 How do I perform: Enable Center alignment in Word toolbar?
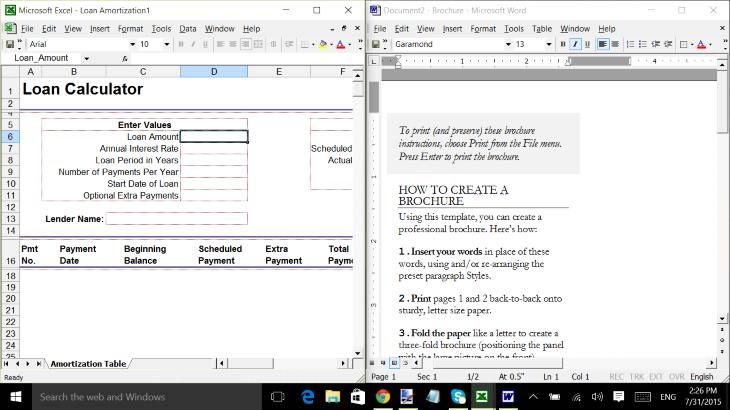(615, 44)
